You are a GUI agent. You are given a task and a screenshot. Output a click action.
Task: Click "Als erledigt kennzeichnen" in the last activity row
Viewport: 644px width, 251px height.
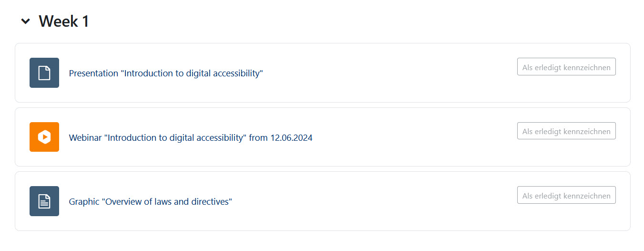pyautogui.click(x=566, y=196)
